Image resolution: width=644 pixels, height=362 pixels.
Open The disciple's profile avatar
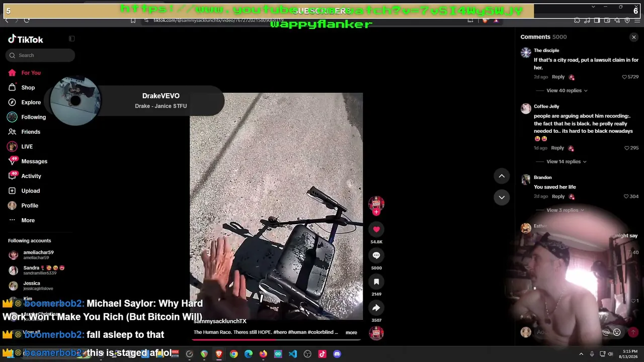(x=526, y=53)
